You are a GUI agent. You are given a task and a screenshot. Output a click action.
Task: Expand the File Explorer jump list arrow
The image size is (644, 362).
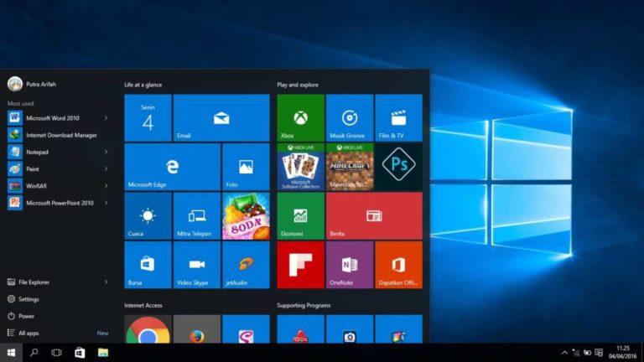(106, 282)
